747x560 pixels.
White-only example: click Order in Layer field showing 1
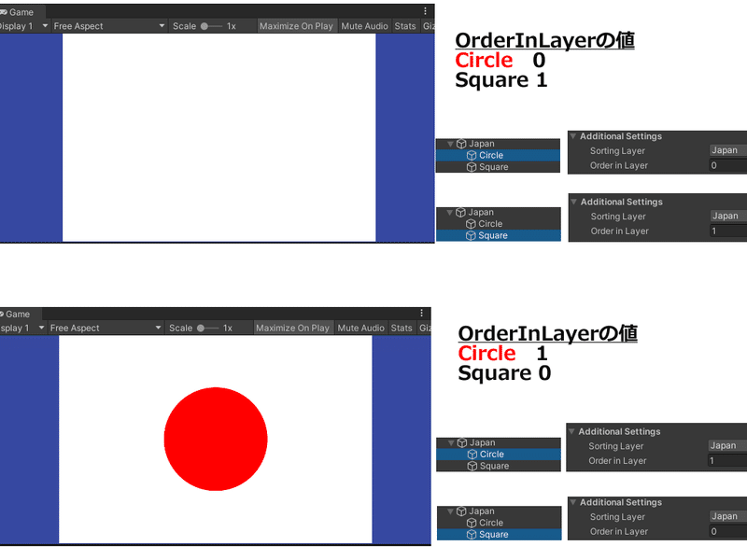729,231
